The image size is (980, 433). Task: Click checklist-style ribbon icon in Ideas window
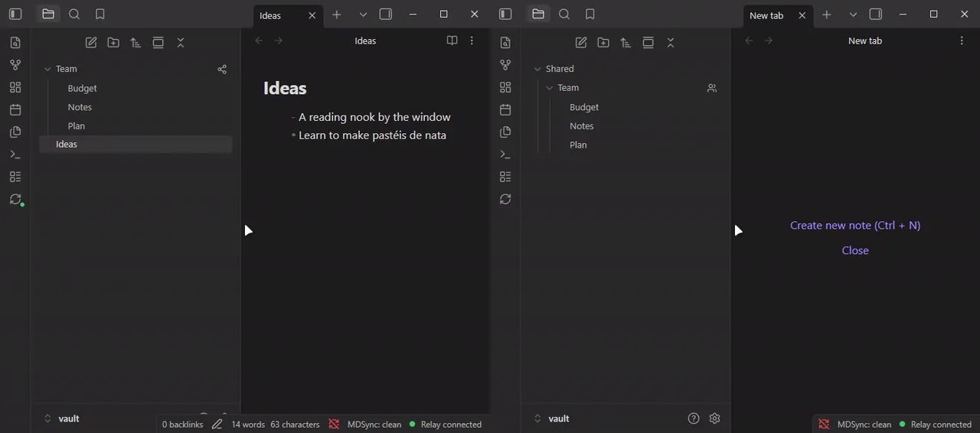pos(15,177)
